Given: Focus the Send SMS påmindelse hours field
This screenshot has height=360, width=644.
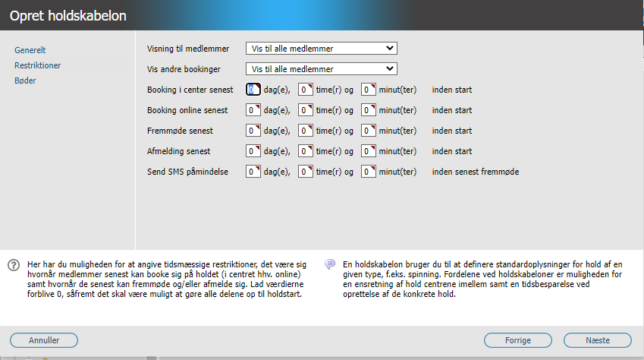Looking at the screenshot, I should (305, 172).
